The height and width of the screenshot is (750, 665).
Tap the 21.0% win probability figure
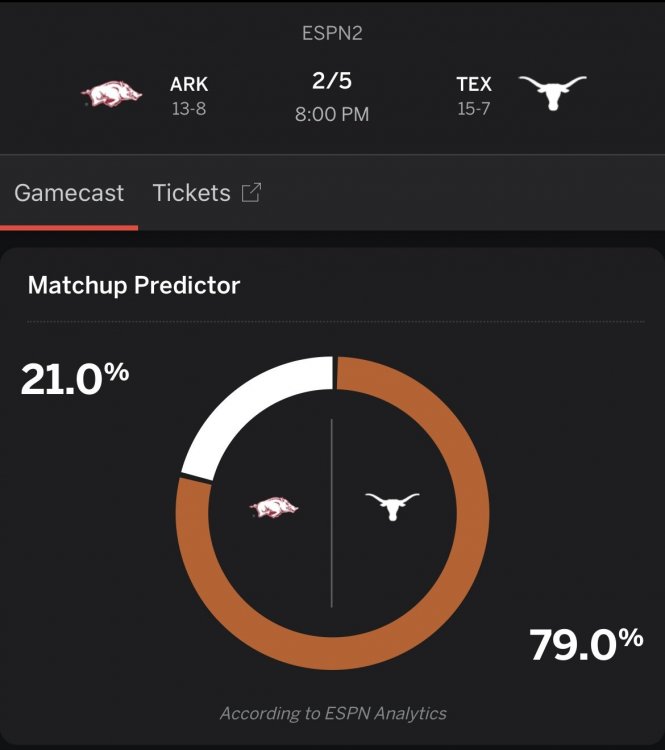pos(75,379)
